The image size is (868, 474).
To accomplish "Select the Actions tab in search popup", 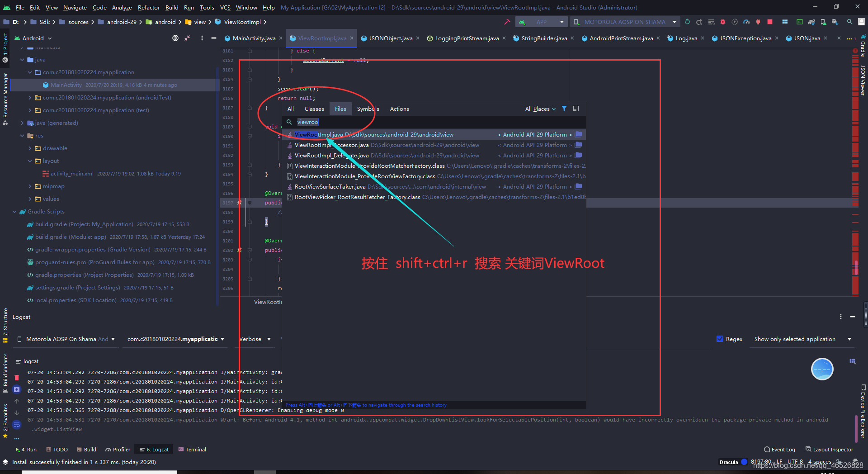I will click(400, 109).
